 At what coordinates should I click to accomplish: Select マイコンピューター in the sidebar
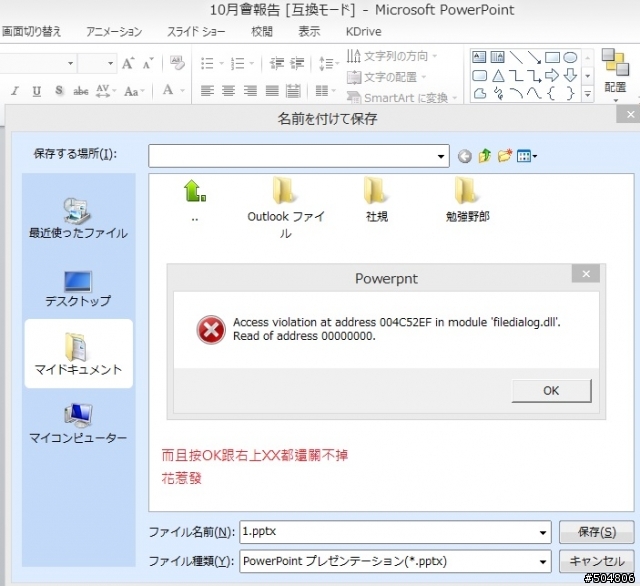click(78, 423)
